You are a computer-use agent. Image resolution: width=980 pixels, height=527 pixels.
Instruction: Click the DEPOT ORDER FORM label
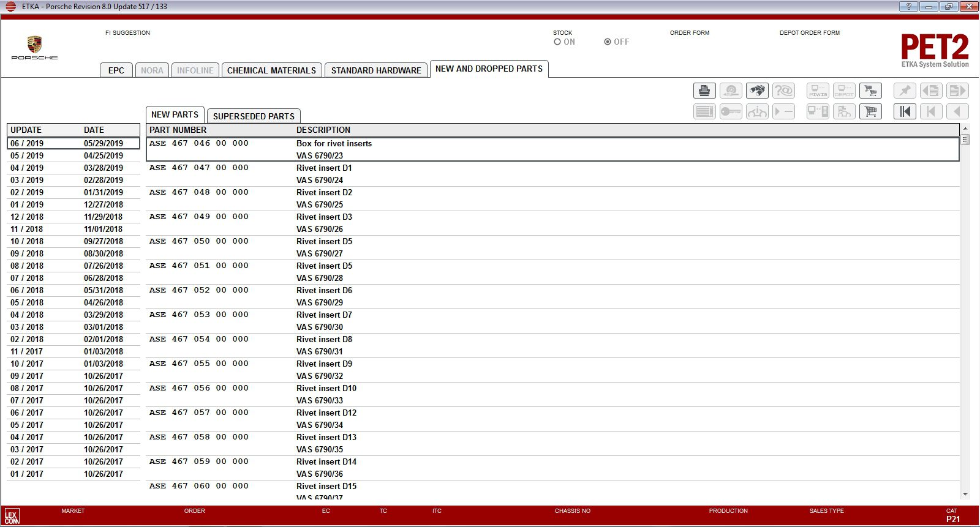pyautogui.click(x=810, y=33)
